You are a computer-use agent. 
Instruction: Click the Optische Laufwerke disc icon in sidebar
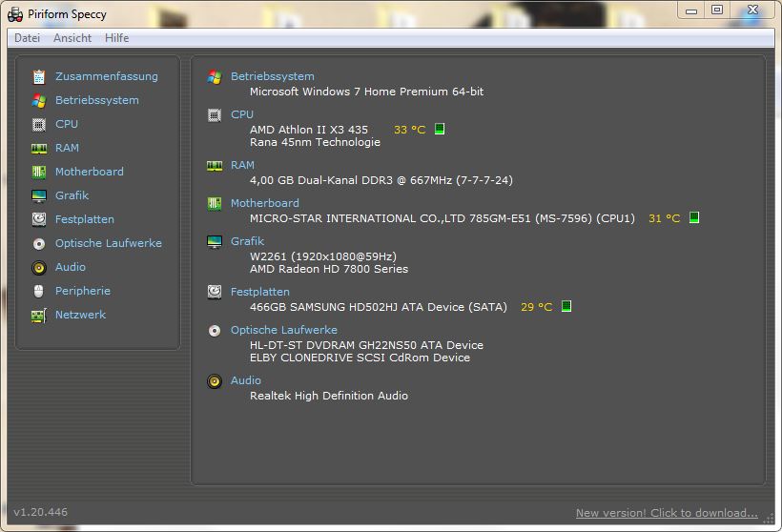tap(39, 244)
